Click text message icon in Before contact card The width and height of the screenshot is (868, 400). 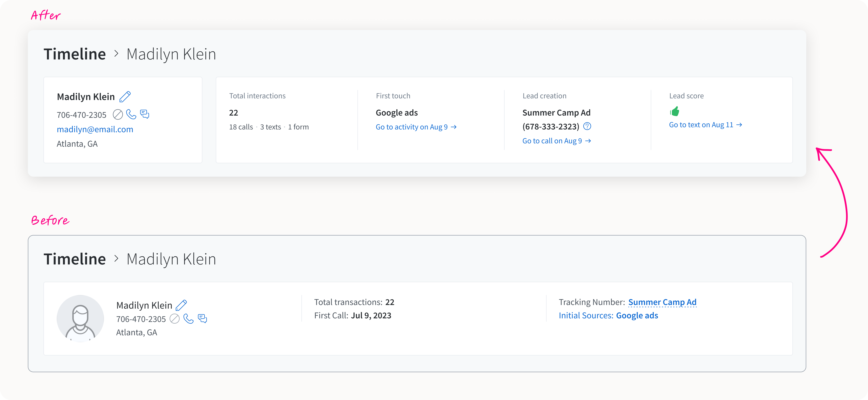coord(202,318)
